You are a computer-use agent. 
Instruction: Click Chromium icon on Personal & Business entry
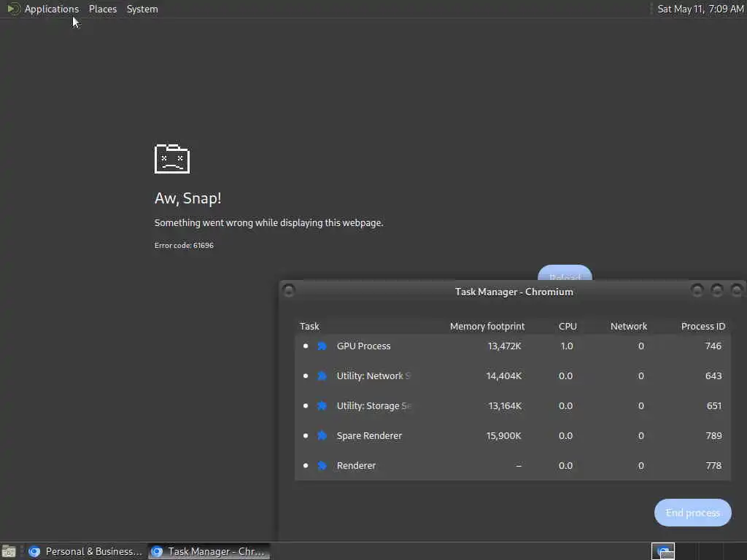pos(34,551)
